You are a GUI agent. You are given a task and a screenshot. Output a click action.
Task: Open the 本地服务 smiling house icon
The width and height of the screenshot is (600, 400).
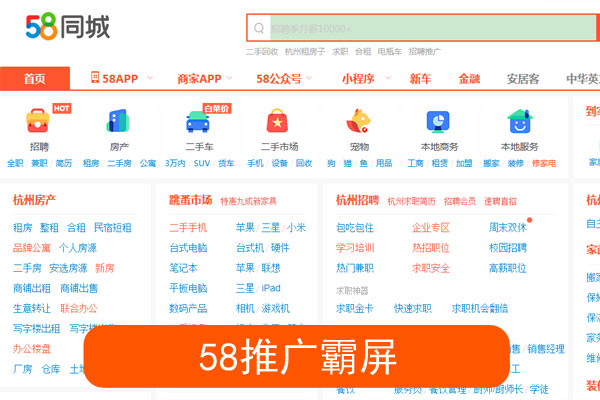[520, 121]
